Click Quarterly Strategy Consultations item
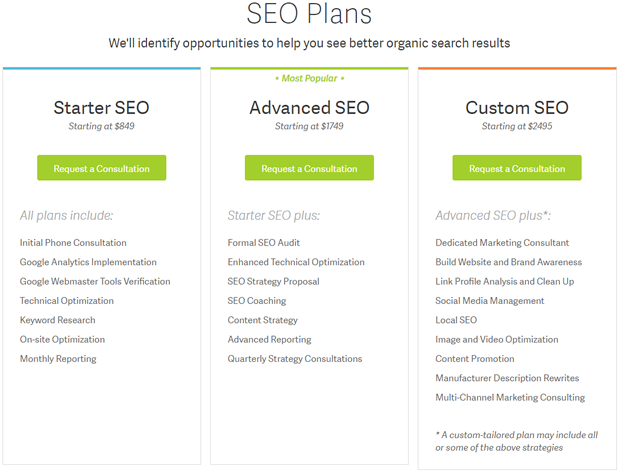 coord(295,359)
